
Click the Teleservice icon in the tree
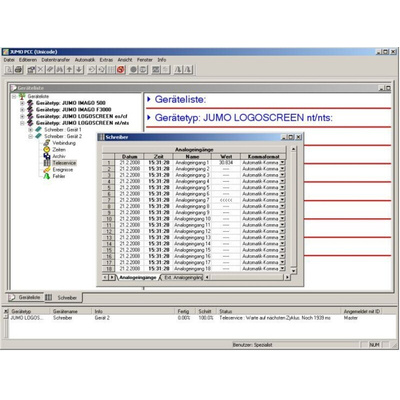point(47,163)
